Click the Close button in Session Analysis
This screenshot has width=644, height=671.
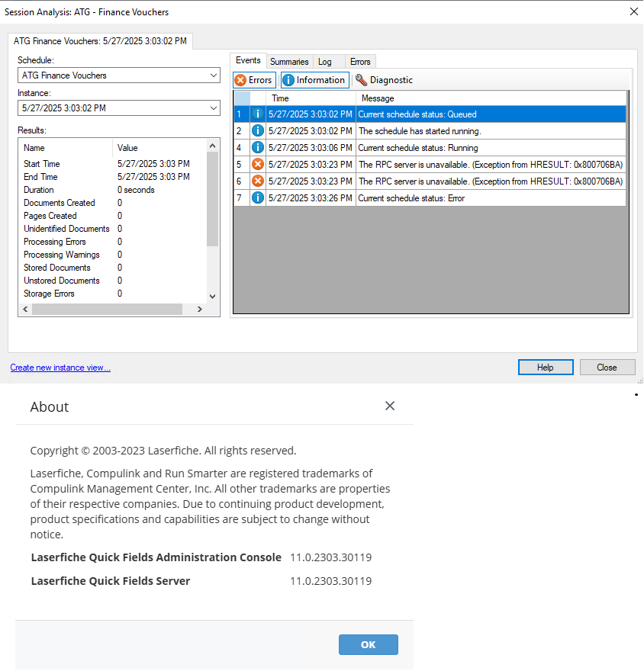(x=607, y=368)
